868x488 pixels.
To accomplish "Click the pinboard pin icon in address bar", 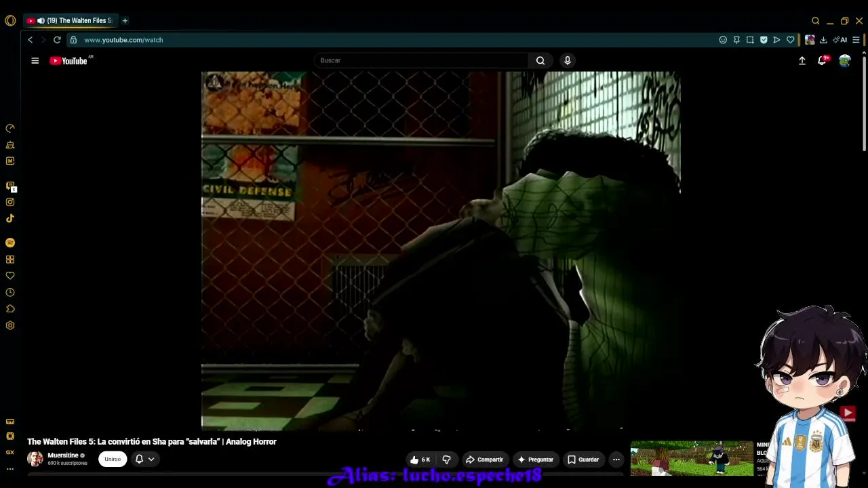I will (x=736, y=40).
